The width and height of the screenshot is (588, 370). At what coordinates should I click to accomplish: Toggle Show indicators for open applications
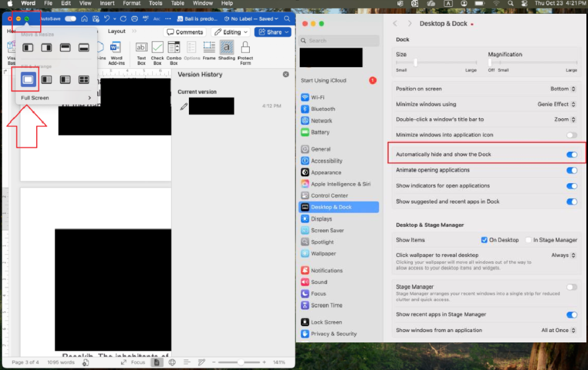coord(571,186)
